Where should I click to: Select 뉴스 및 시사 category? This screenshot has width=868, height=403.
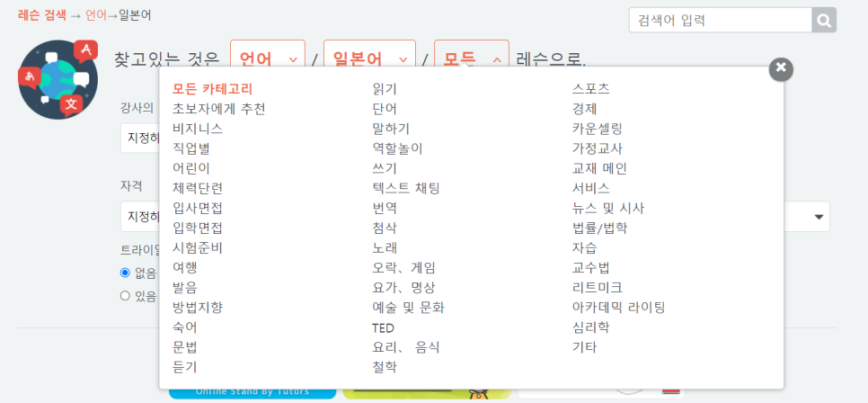(x=607, y=209)
